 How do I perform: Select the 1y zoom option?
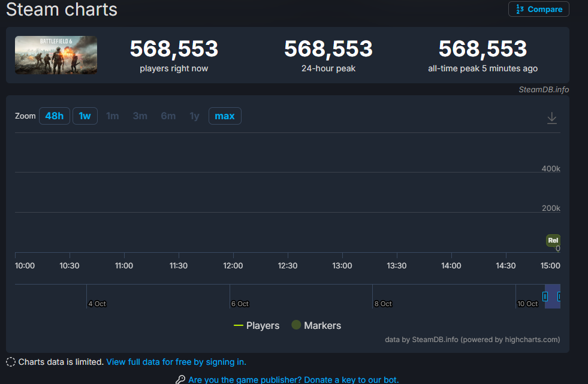tap(194, 116)
